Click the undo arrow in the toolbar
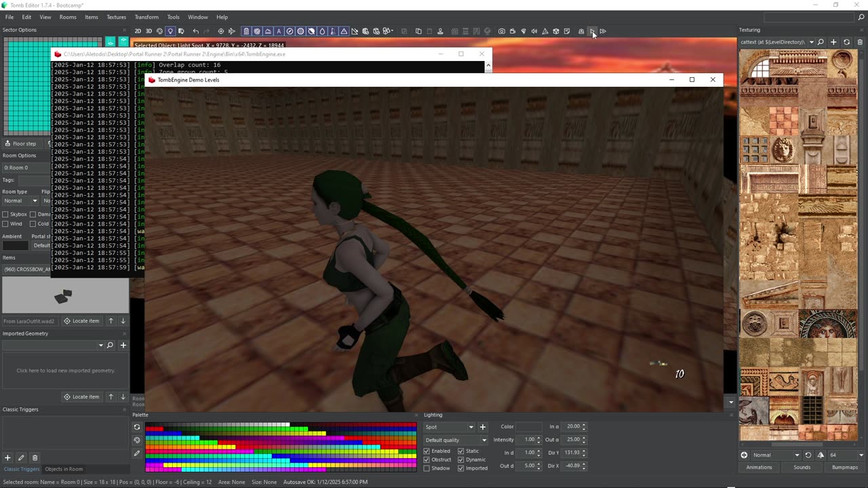Viewport: 868px width, 488px height. pos(196,31)
